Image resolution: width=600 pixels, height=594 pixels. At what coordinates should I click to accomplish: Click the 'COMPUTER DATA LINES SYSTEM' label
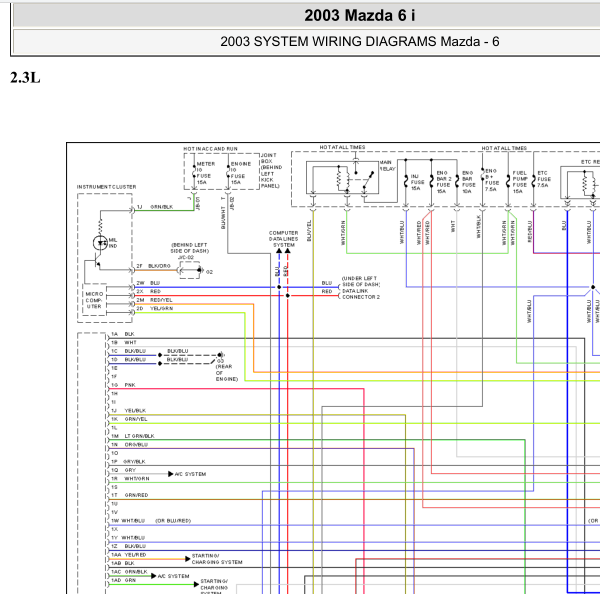click(284, 239)
